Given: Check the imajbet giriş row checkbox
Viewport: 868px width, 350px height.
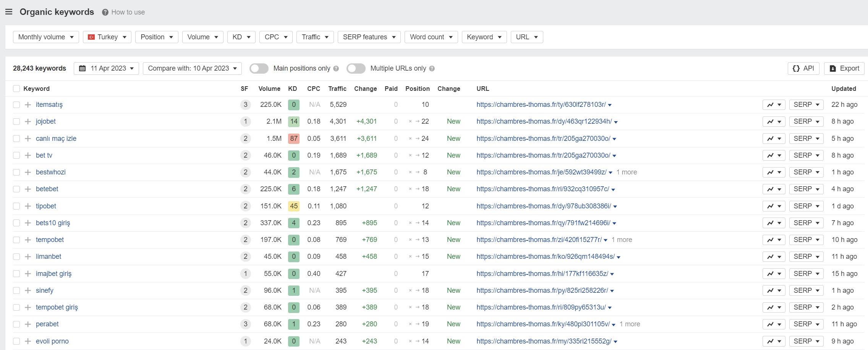Looking at the screenshot, I should coord(16,274).
